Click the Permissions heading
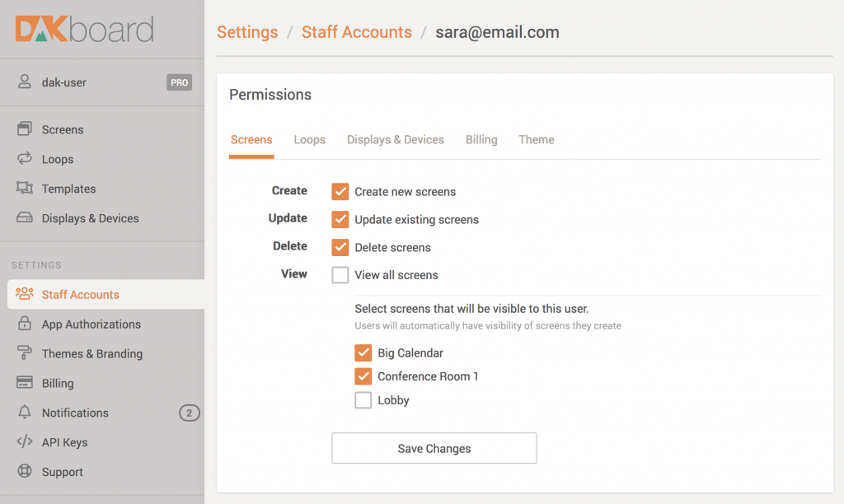 click(270, 95)
